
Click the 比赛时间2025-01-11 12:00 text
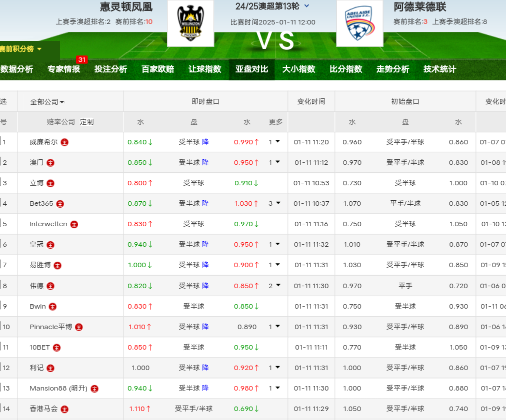(x=273, y=22)
